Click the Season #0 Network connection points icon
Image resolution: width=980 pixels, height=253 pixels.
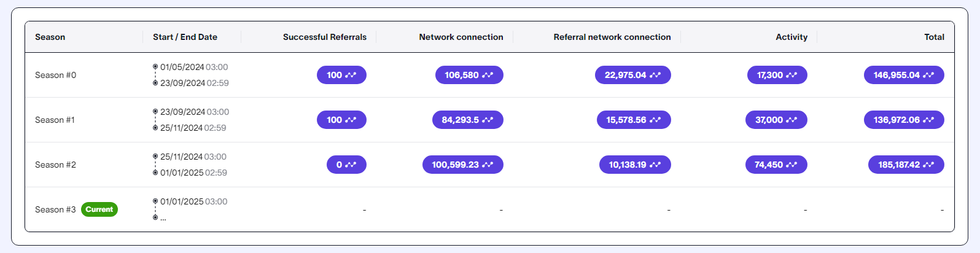[488, 75]
